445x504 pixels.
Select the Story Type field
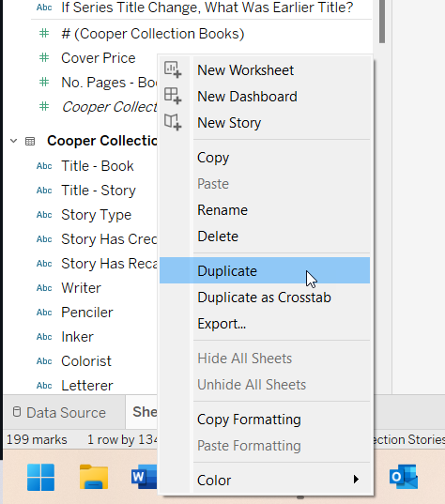(96, 215)
